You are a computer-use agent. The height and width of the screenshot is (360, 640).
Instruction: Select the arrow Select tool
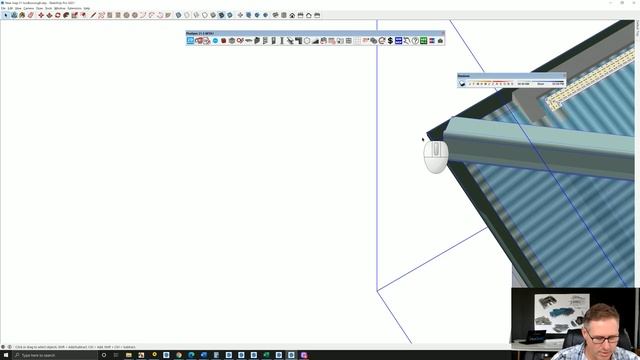pos(6,15)
